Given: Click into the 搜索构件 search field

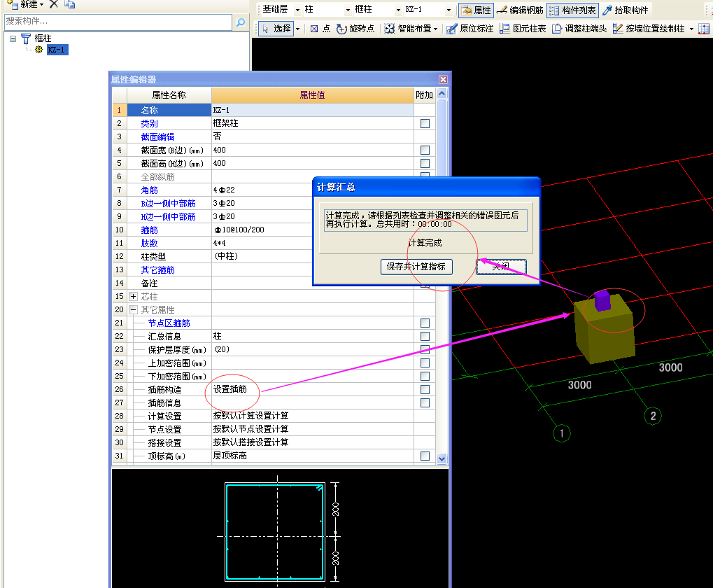Looking at the screenshot, I should 118,22.
